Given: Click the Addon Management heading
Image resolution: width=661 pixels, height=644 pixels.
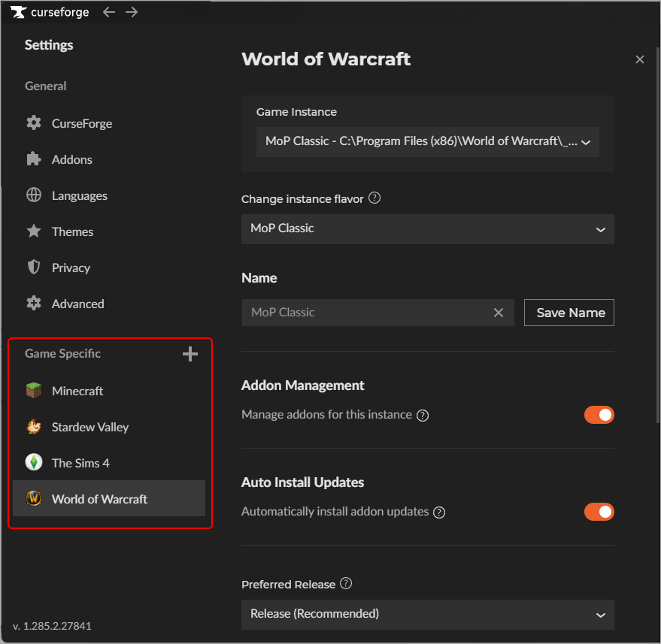Looking at the screenshot, I should [303, 385].
